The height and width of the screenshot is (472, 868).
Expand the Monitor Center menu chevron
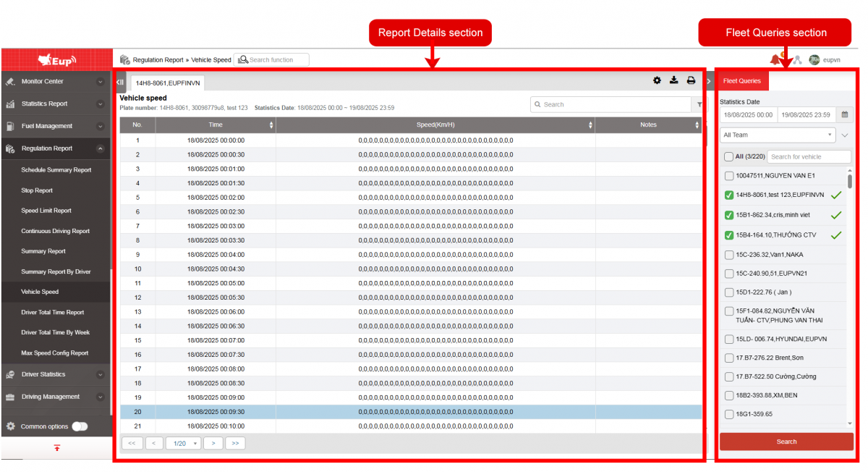coord(100,82)
